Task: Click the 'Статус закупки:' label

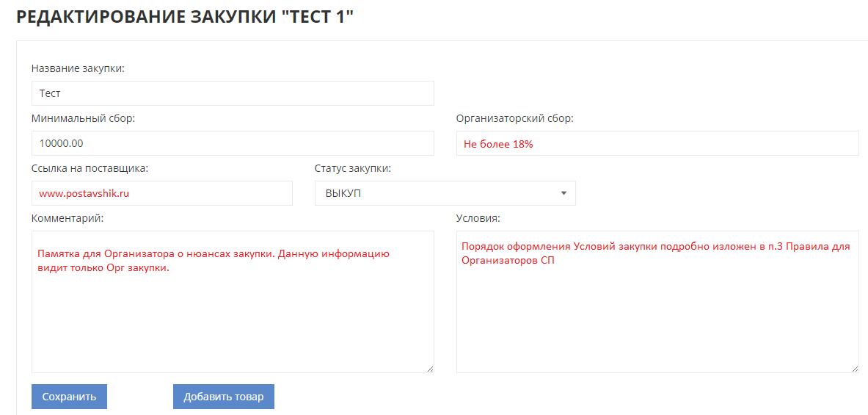Action: pyautogui.click(x=352, y=168)
